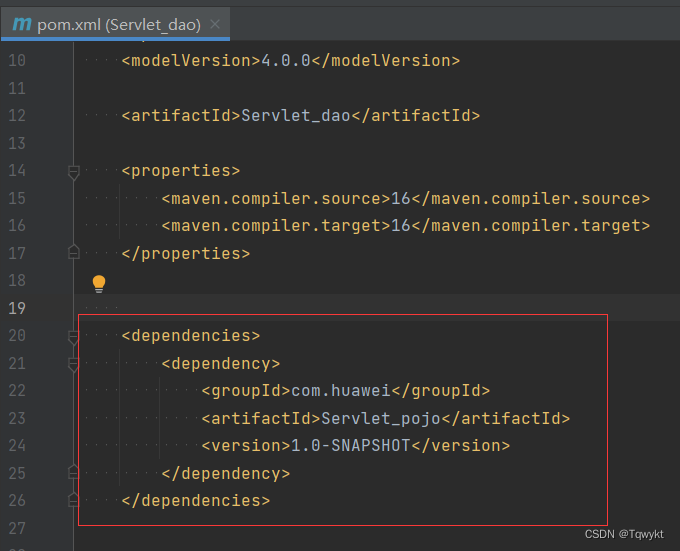
Task: Click closing </version> tag on line 24
Action: (461, 446)
